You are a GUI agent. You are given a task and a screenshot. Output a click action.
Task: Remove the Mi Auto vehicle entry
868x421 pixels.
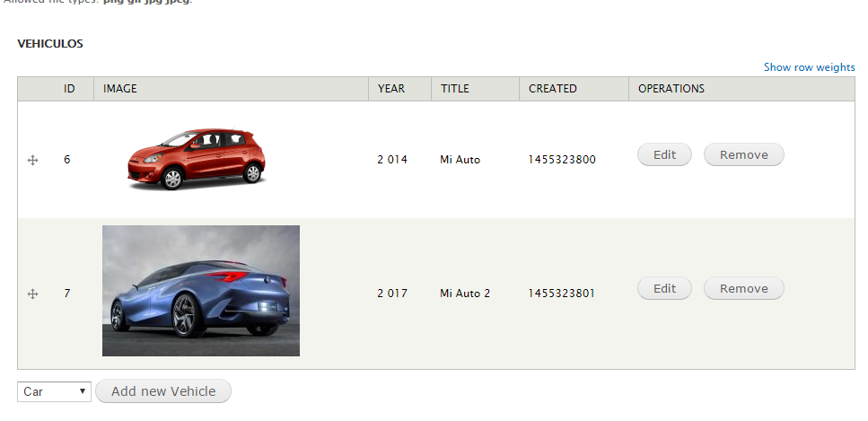743,155
